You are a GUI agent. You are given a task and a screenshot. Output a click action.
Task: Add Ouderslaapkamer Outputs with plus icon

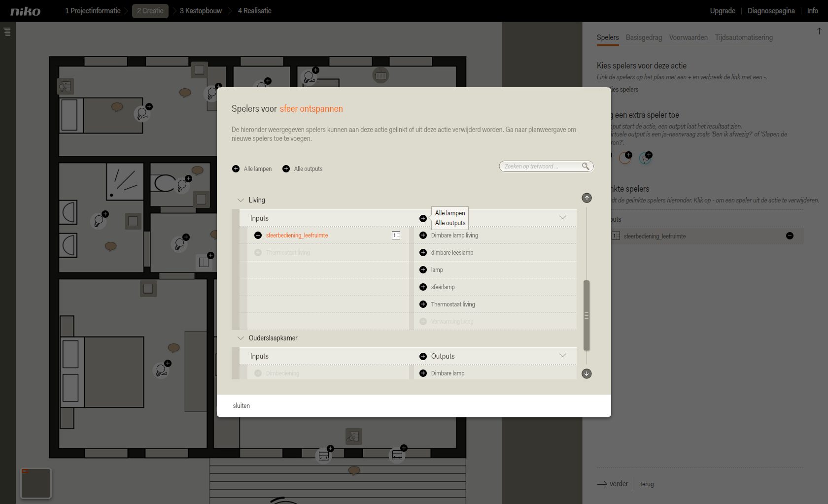point(423,356)
